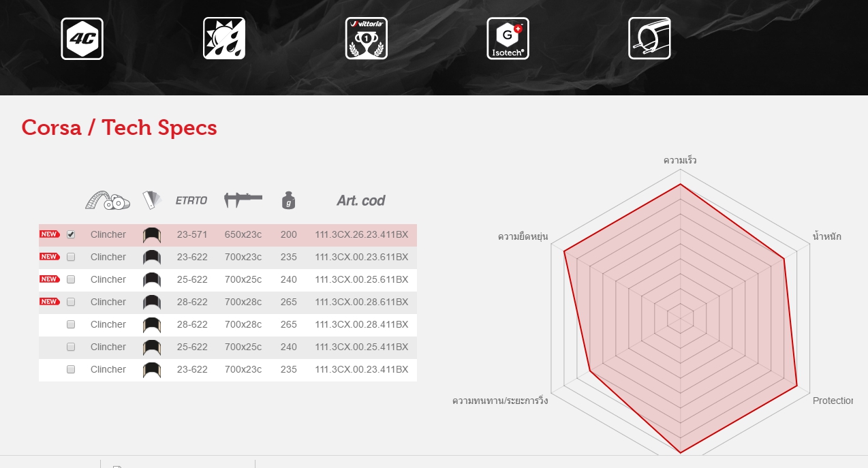Image resolution: width=868 pixels, height=468 pixels.
Task: Enable the checkbox for 111.3CX.00.25.611BX
Action: [71, 279]
